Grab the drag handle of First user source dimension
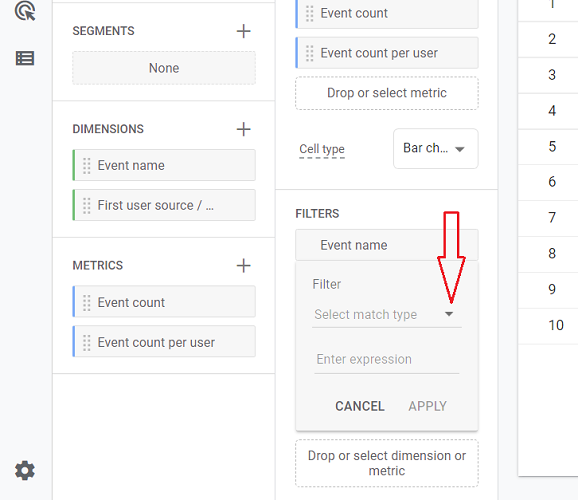The width and height of the screenshot is (578, 500). click(x=87, y=205)
